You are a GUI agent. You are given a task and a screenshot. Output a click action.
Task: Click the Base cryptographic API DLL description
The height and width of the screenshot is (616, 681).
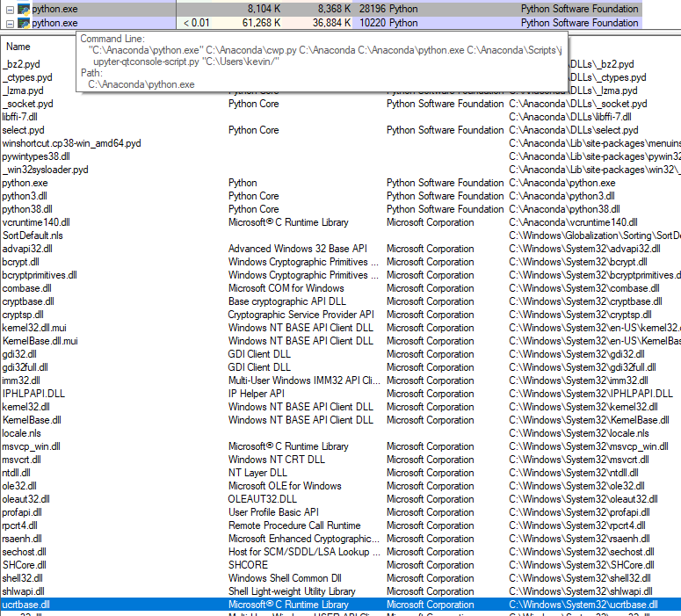(287, 301)
